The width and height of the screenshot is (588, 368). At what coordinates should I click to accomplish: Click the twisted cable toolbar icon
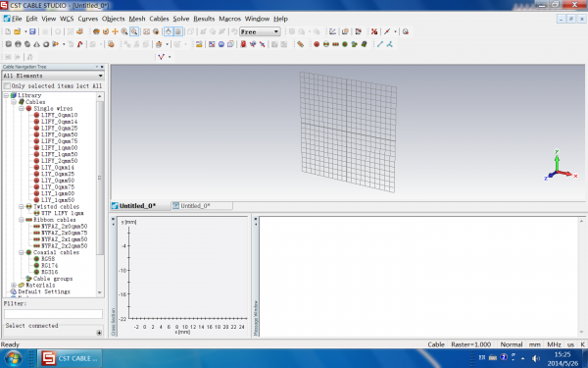pyautogui.click(x=326, y=44)
